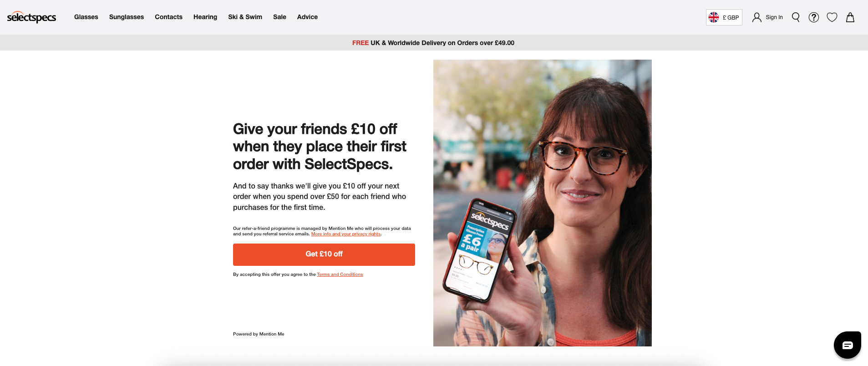The height and width of the screenshot is (366, 868).
Task: Open the Advice menu
Action: [x=307, y=17]
